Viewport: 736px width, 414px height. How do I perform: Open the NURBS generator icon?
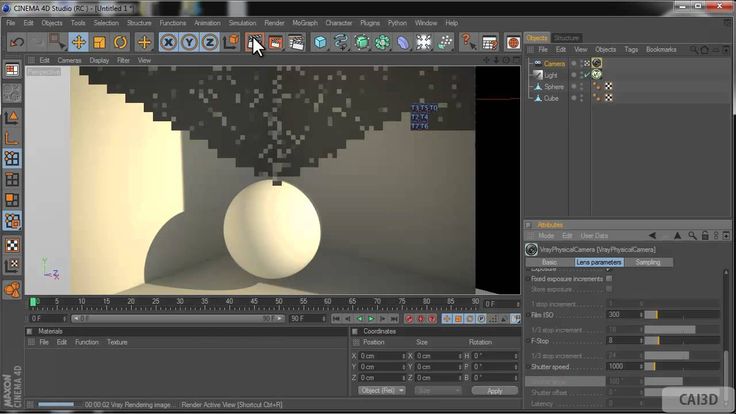tap(361, 42)
